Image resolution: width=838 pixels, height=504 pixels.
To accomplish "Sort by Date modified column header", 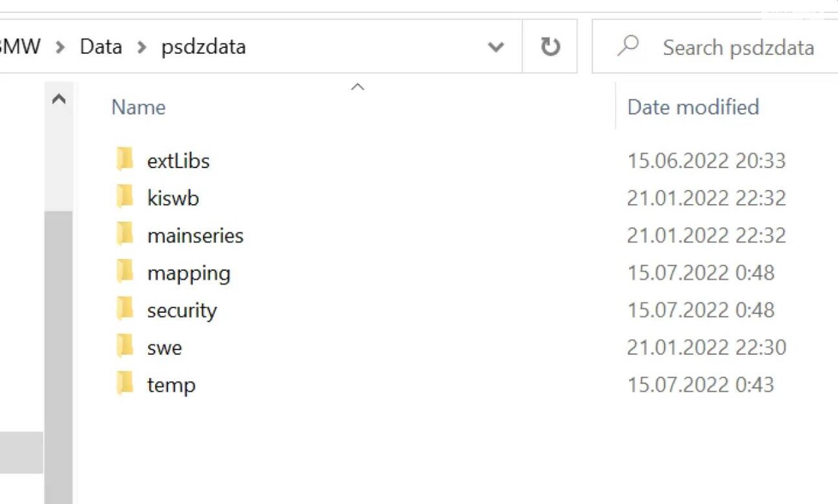I will click(693, 107).
